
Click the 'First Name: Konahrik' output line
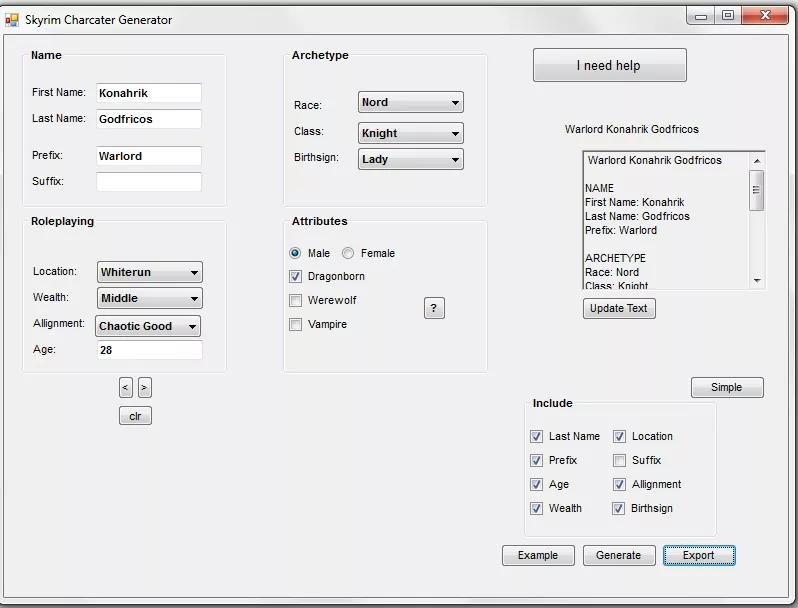coord(635,202)
